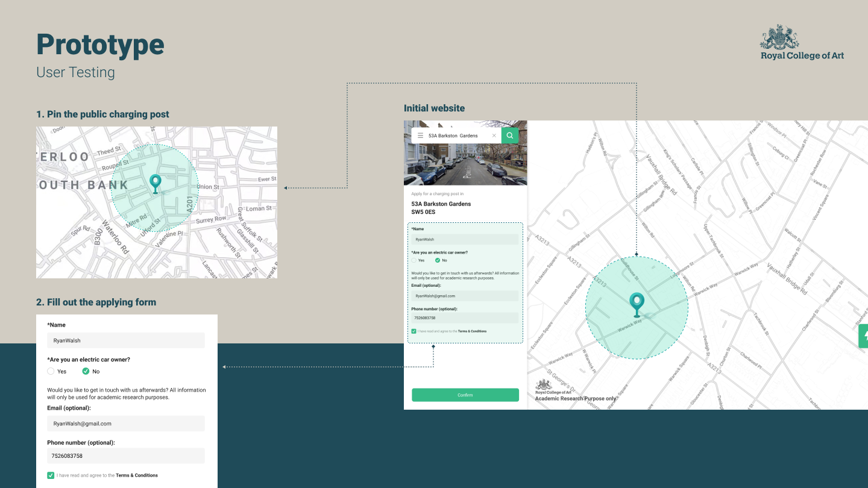The width and height of the screenshot is (868, 488).
Task: Click the green lightning bolt tab
Action: tap(863, 336)
